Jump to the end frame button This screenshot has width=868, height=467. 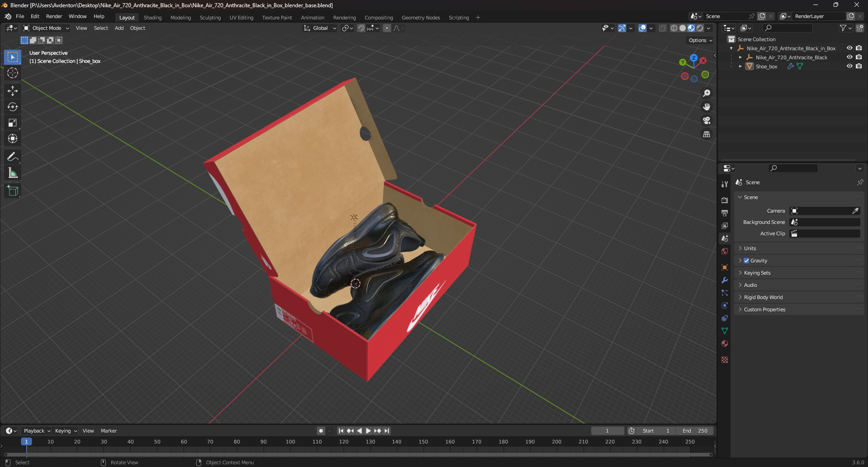tap(387, 431)
